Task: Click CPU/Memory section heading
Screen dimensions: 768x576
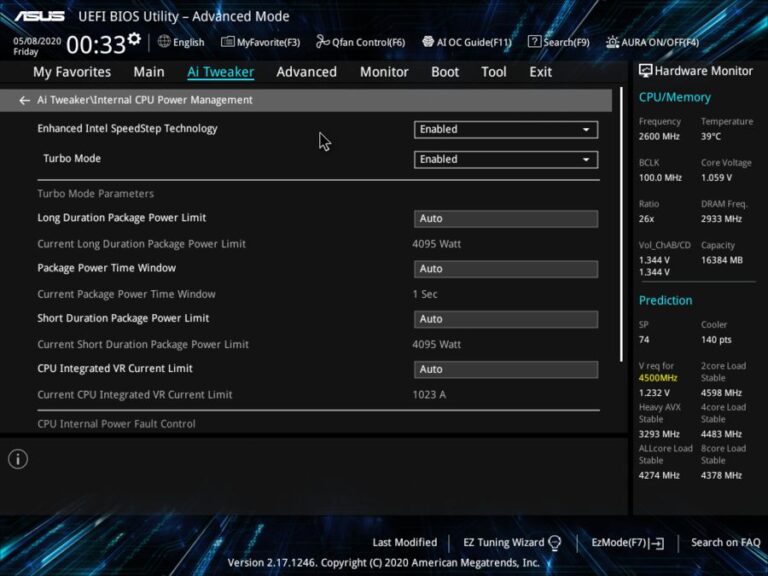Action: point(674,97)
